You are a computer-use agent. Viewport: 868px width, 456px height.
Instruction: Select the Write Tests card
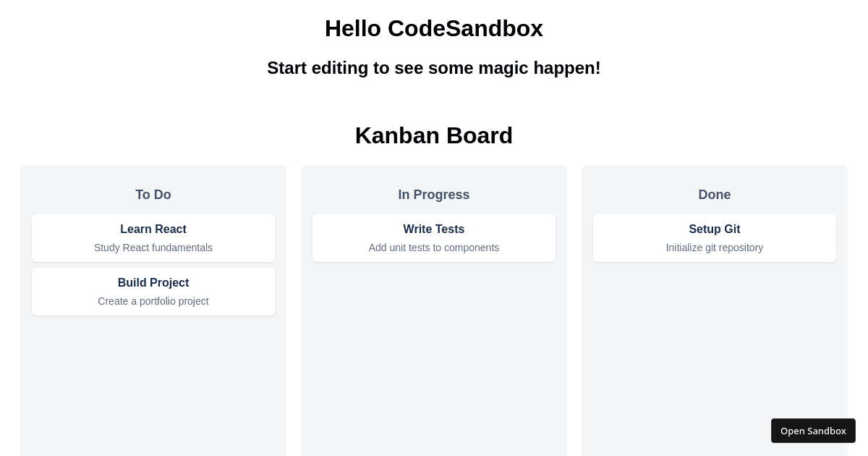[x=434, y=238]
